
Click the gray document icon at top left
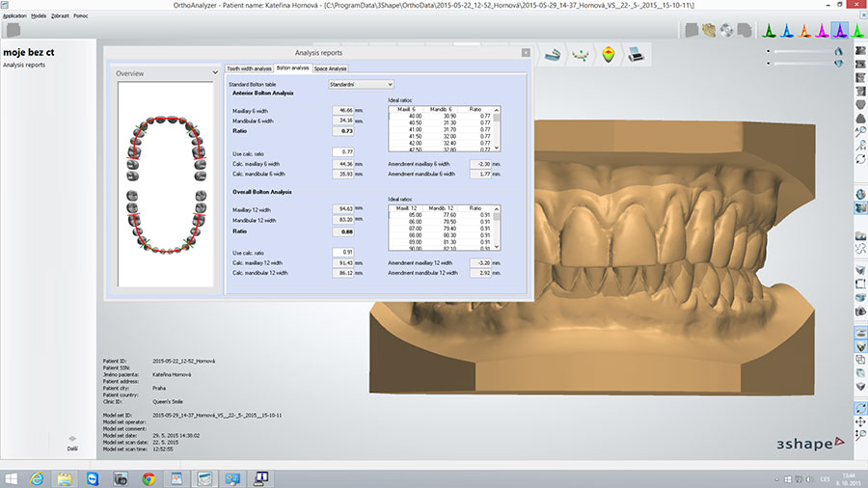pos(14,31)
